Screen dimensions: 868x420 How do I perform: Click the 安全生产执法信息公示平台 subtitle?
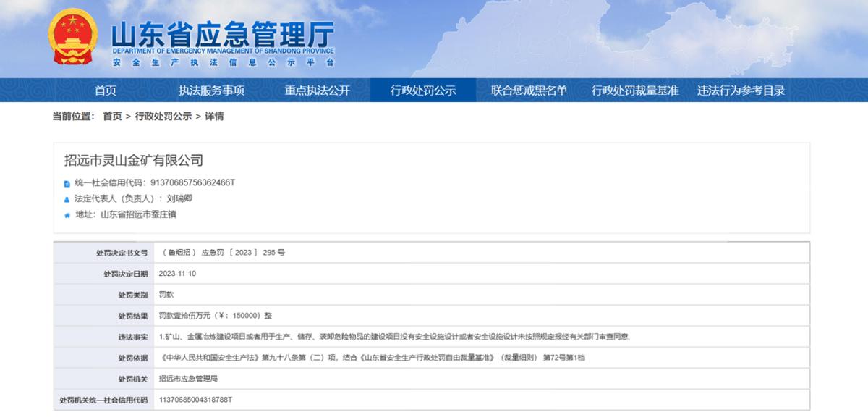pyautogui.click(x=223, y=63)
